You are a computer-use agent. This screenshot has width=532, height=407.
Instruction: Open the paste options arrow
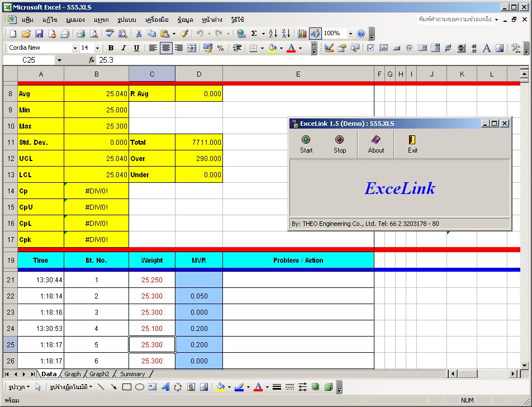[174, 34]
